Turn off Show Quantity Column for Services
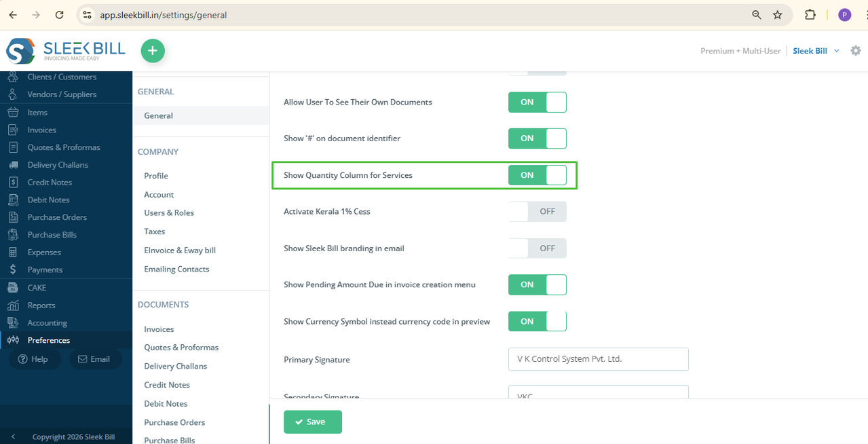 click(x=537, y=174)
